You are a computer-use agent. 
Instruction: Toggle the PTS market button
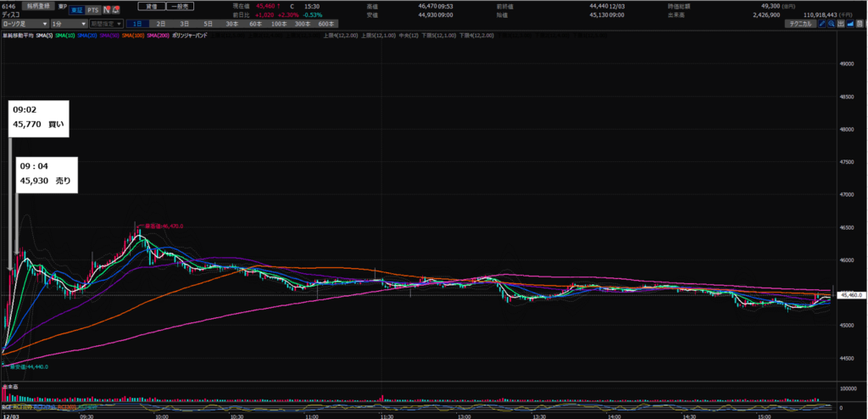pos(92,9)
